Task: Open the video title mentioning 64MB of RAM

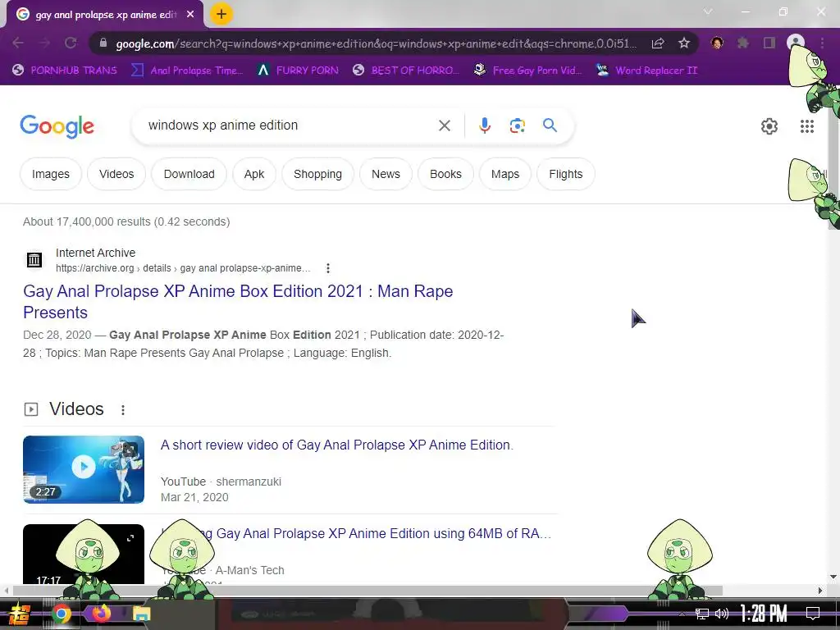Action: click(356, 533)
